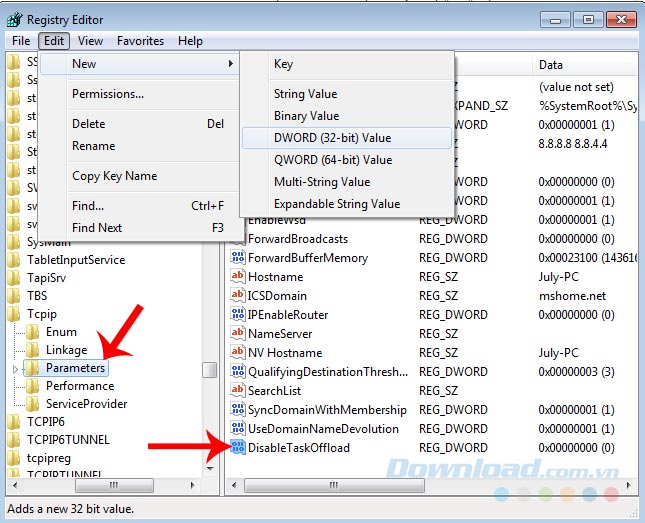Screen dimensions: 645x523
Task: Select QWORD (64-bit) Value option
Action: coord(332,160)
